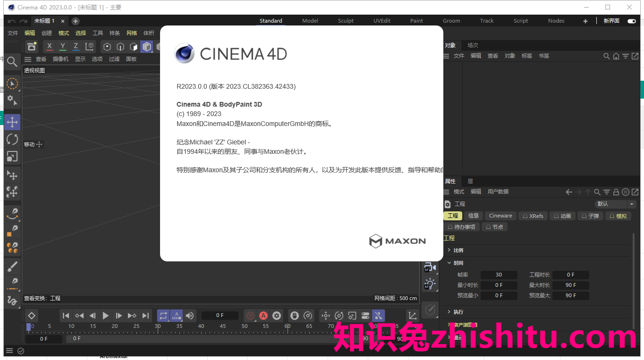Select the Move tool in the left toolbar

[12, 122]
